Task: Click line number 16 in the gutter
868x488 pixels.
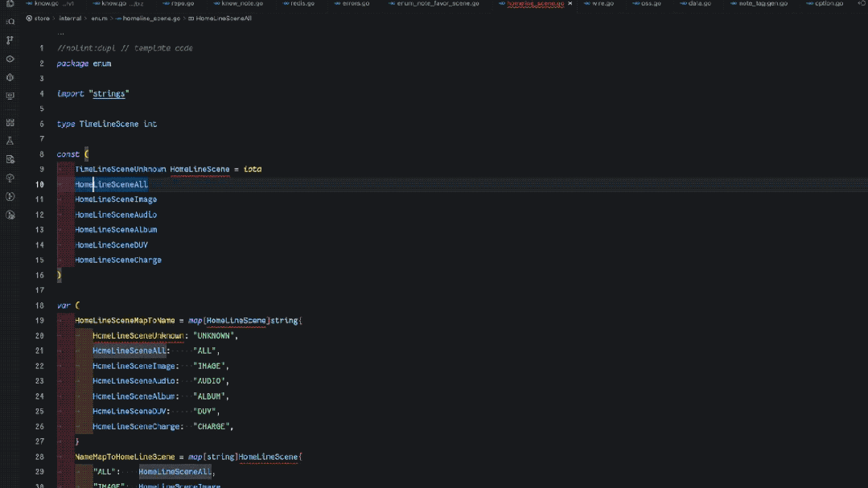Action: 39,275
